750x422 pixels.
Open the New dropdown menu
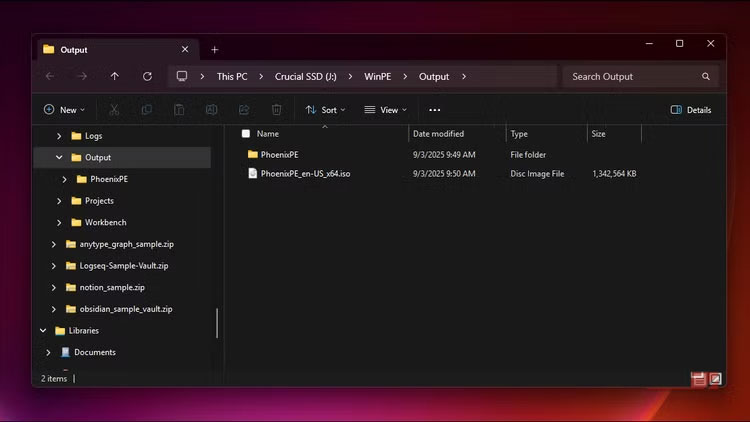[x=65, y=110]
